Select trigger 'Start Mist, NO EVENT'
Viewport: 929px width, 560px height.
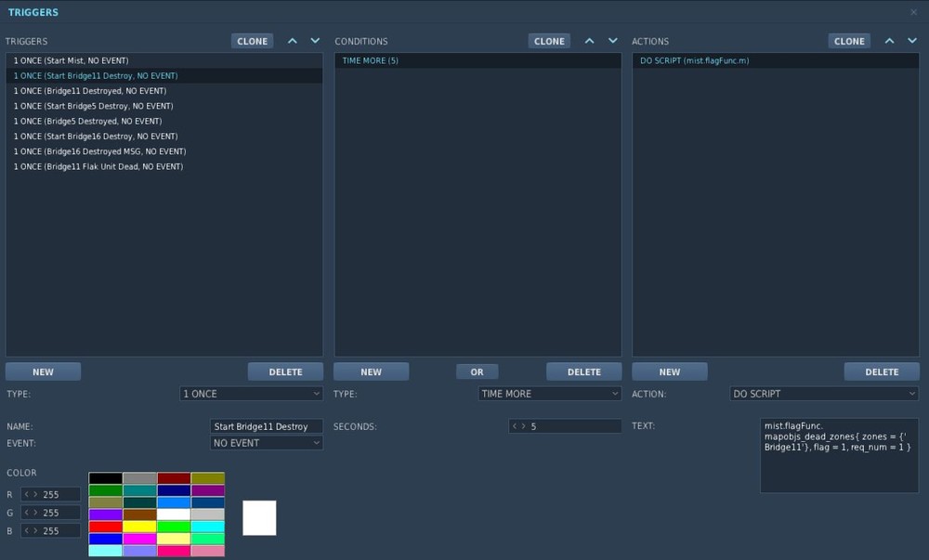164,60
